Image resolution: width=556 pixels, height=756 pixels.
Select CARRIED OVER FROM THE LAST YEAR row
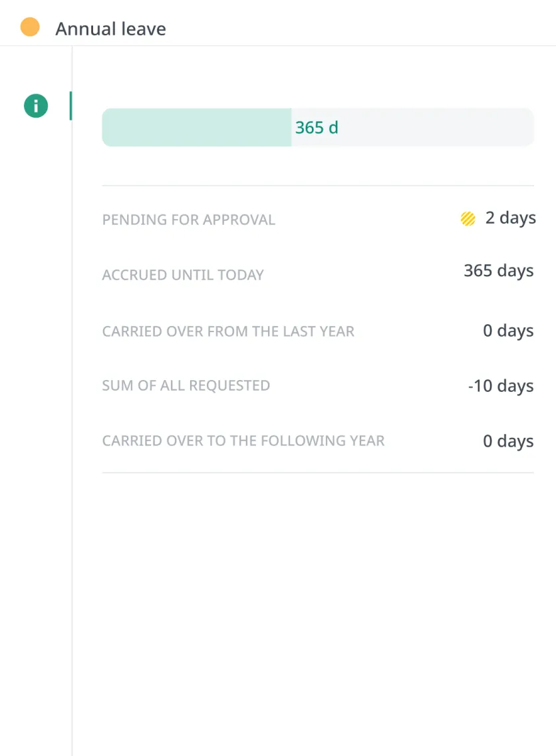click(x=228, y=331)
